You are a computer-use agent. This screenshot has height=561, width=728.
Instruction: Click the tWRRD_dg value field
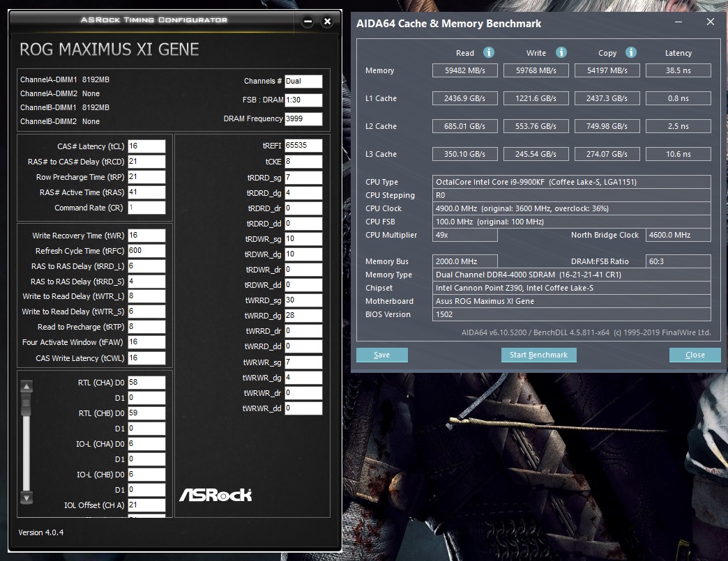[x=303, y=316]
